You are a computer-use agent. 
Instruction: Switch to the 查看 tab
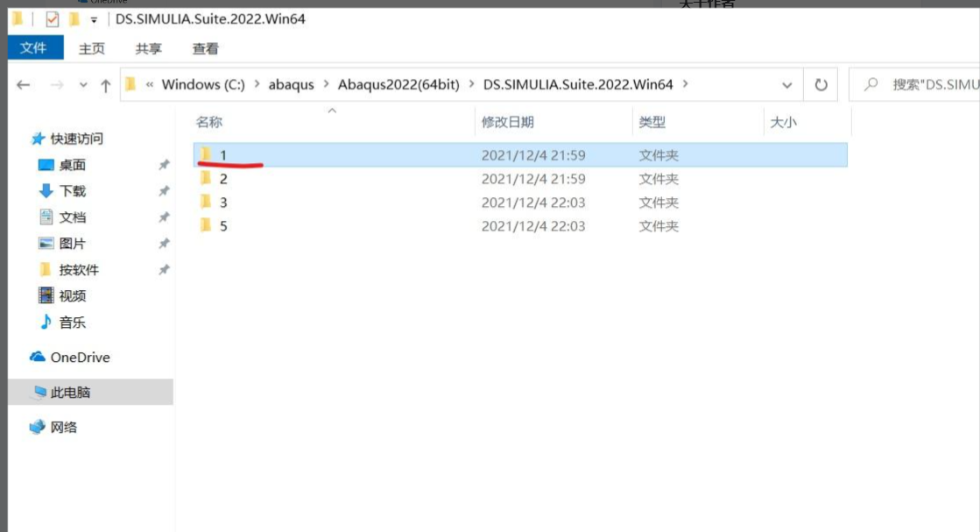[x=206, y=49]
